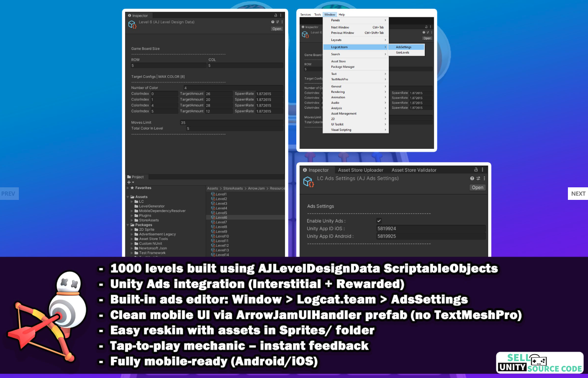Click the Favorites star icon
This screenshot has height=378, width=588.
(x=132, y=188)
